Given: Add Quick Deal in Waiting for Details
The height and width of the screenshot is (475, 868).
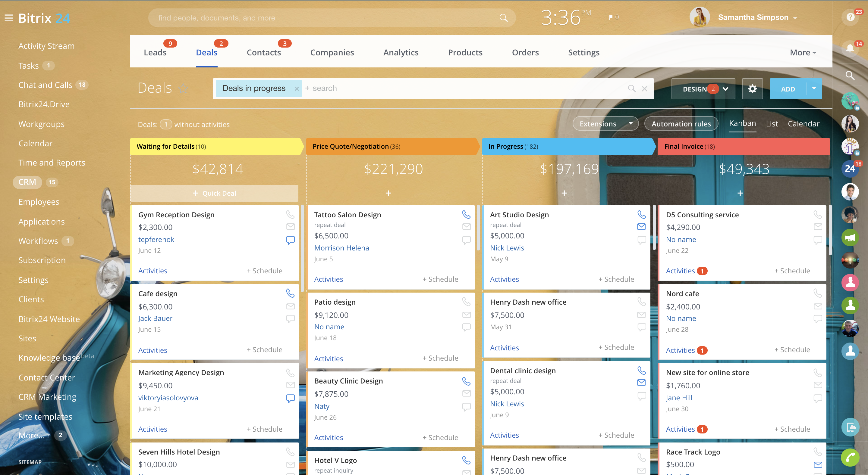Looking at the screenshot, I should click(214, 193).
